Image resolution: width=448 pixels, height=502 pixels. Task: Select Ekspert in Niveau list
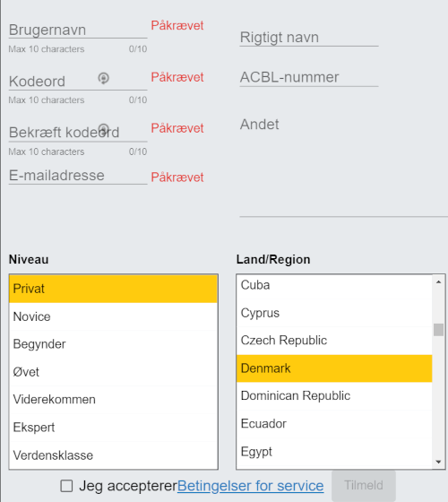[x=113, y=428]
